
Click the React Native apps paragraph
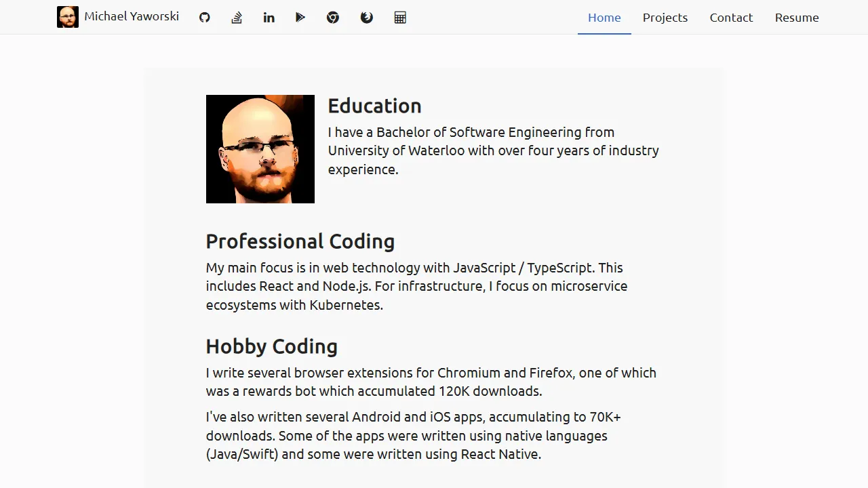click(413, 435)
